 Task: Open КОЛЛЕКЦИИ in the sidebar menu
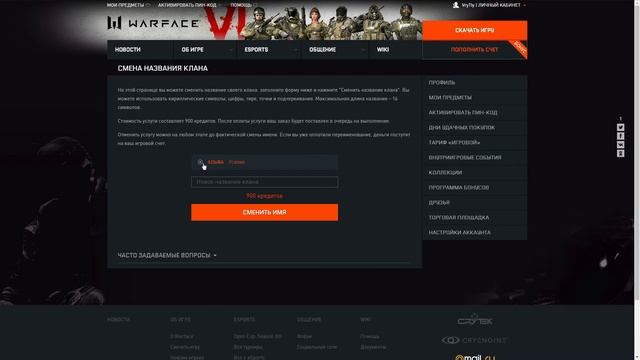coord(475,173)
